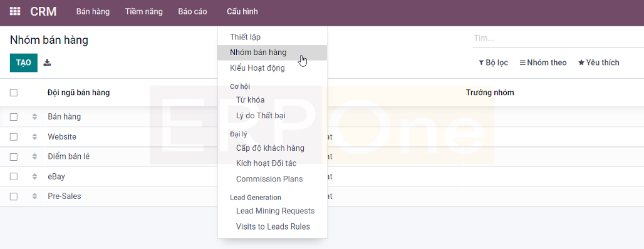Check the box for the Website team
644x249 pixels.
coord(14,136)
